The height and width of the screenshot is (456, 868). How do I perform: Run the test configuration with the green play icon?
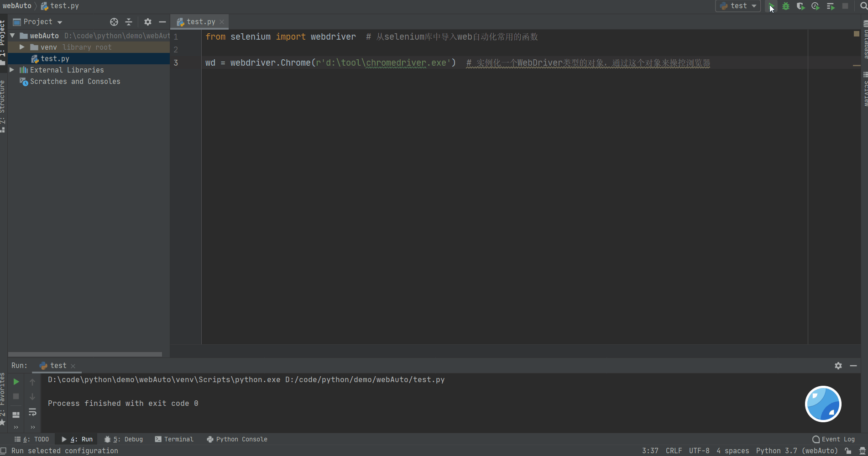[x=771, y=6]
